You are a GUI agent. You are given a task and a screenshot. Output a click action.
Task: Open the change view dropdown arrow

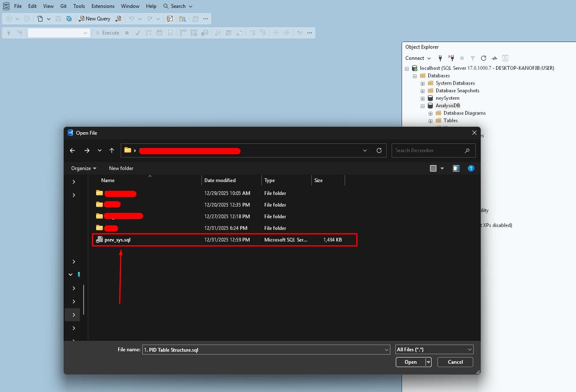pos(442,168)
